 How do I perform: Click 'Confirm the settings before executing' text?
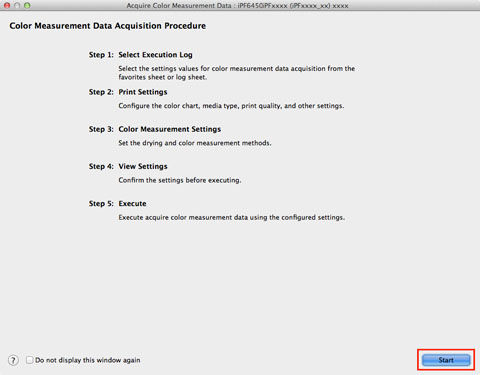(x=180, y=180)
